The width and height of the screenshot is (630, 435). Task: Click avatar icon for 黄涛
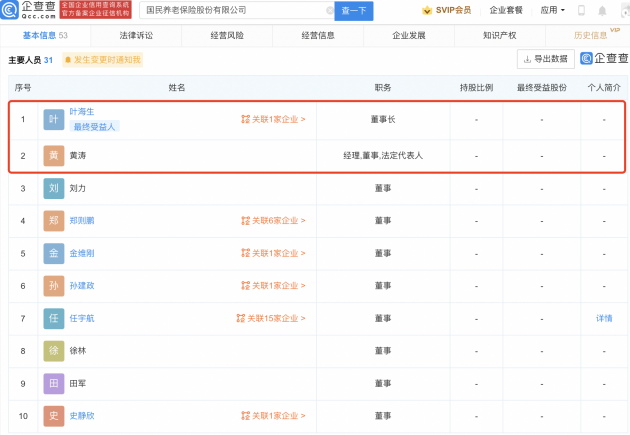coord(54,155)
